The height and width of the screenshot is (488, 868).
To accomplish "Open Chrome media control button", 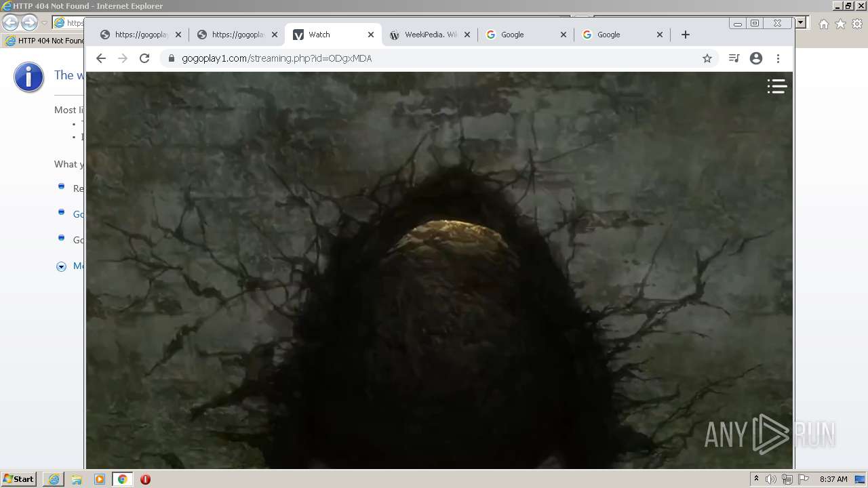I will (734, 58).
